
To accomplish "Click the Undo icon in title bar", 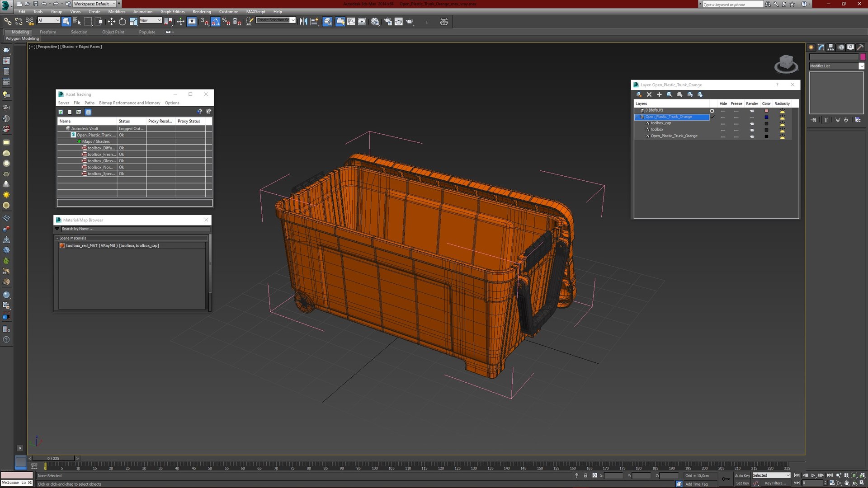I will tap(43, 4).
